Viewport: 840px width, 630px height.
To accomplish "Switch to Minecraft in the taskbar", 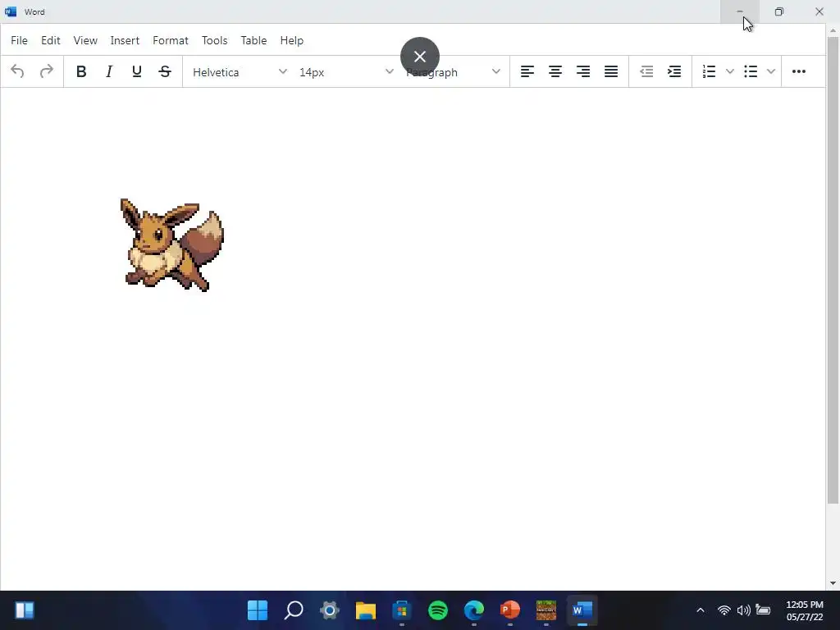I will pos(546,610).
